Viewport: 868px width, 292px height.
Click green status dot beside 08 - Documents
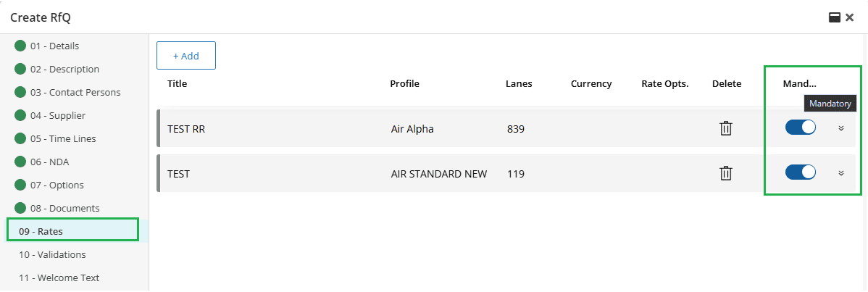(20, 209)
